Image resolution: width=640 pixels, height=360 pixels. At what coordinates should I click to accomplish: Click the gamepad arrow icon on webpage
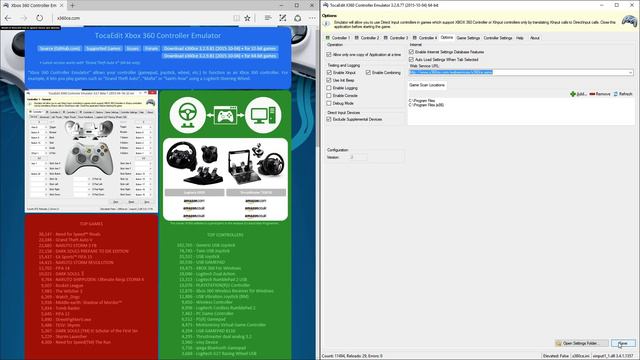click(x=225, y=115)
